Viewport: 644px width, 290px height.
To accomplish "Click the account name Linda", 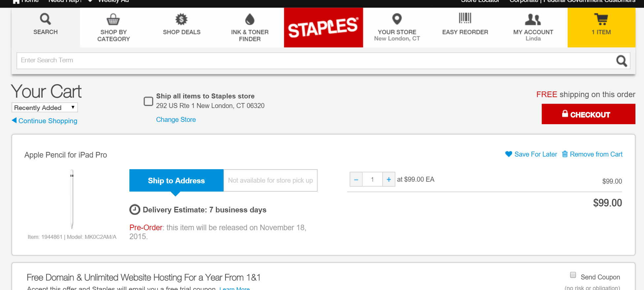I will 533,39.
